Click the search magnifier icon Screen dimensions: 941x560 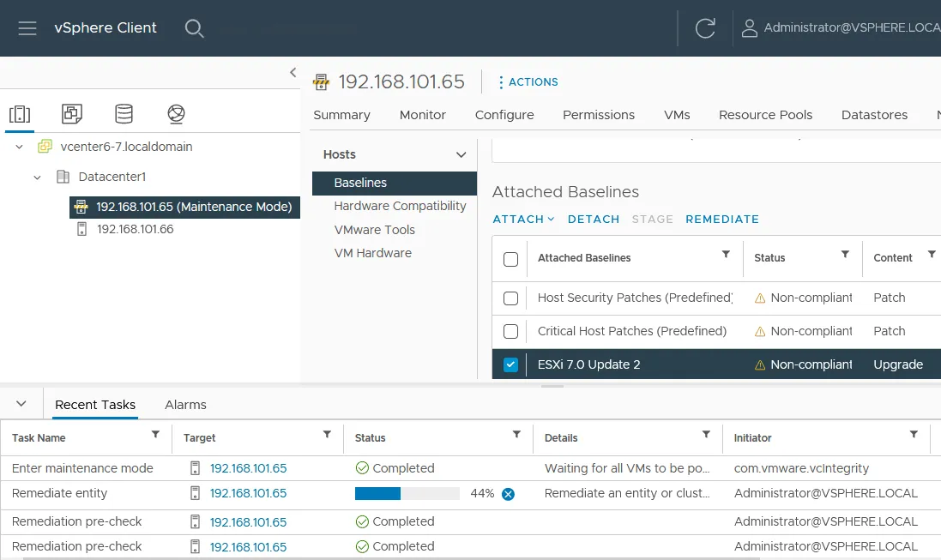coord(195,28)
